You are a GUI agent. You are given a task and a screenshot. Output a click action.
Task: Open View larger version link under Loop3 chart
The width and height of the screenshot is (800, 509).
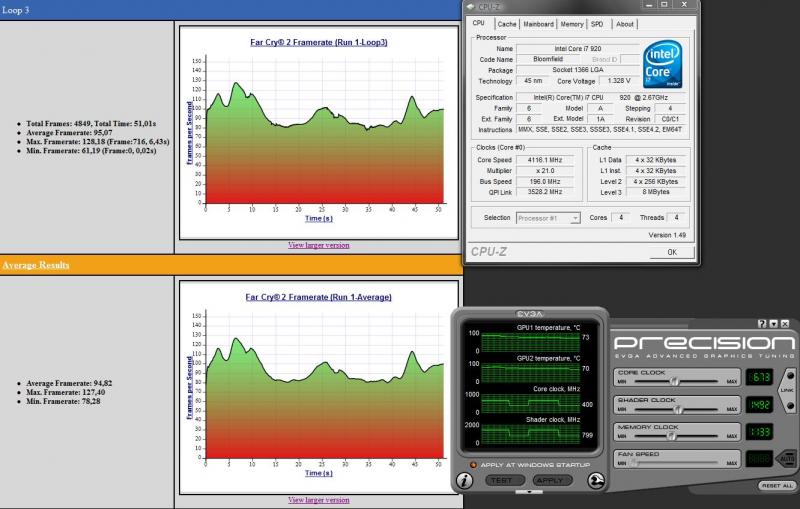pyautogui.click(x=318, y=245)
